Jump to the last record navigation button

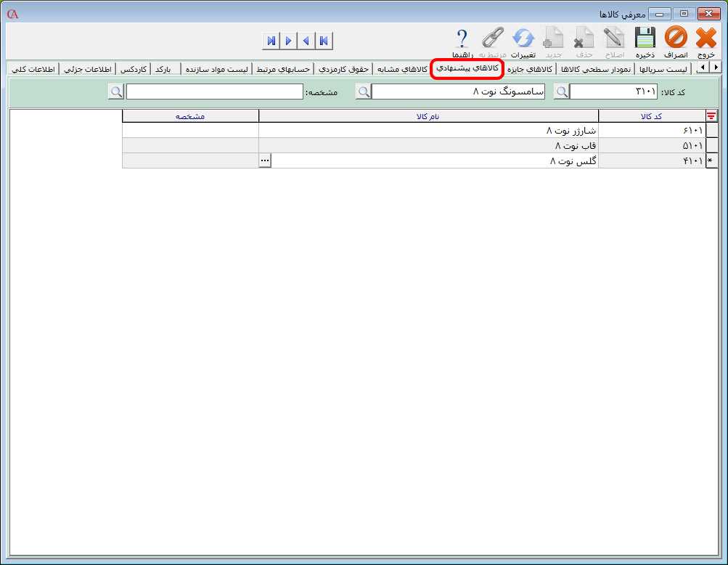click(271, 41)
